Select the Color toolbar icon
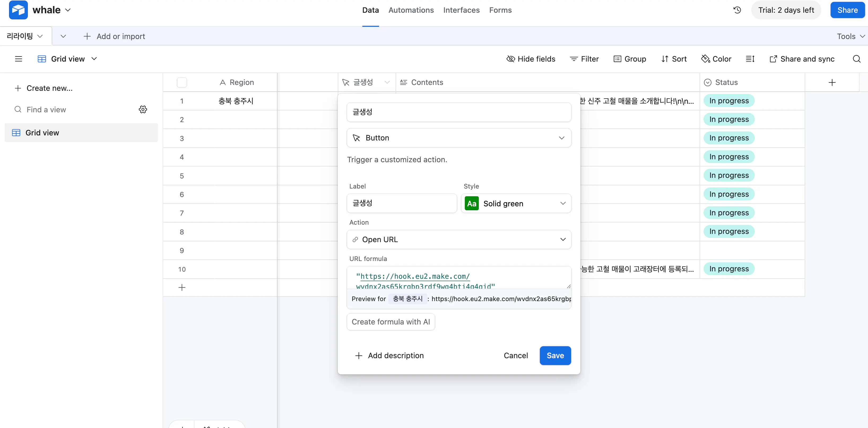 point(716,59)
